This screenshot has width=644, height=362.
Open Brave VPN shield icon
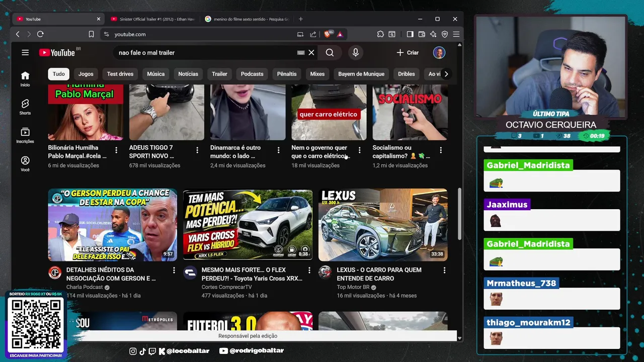[x=445, y=34]
